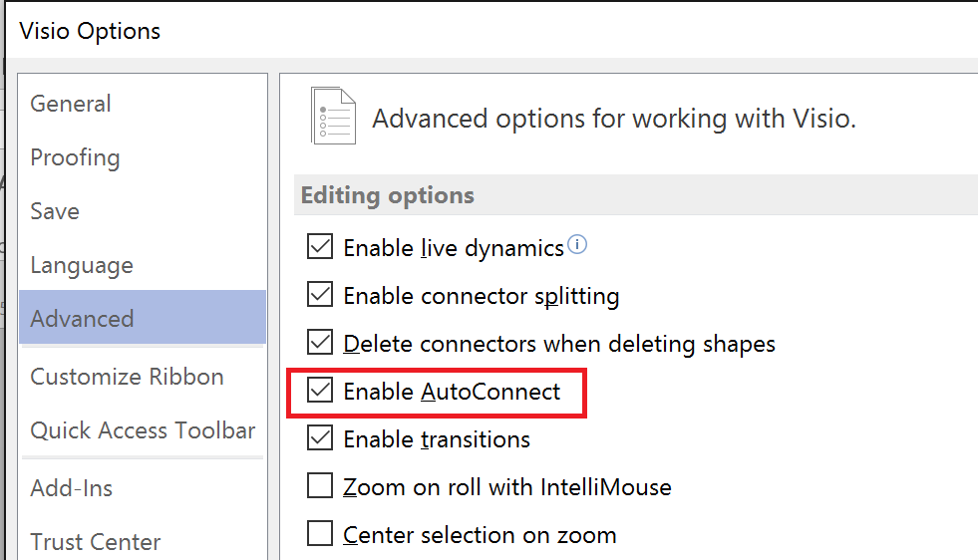The width and height of the screenshot is (978, 560).
Task: Uncheck Enable live dynamics checkbox
Action: 320,247
